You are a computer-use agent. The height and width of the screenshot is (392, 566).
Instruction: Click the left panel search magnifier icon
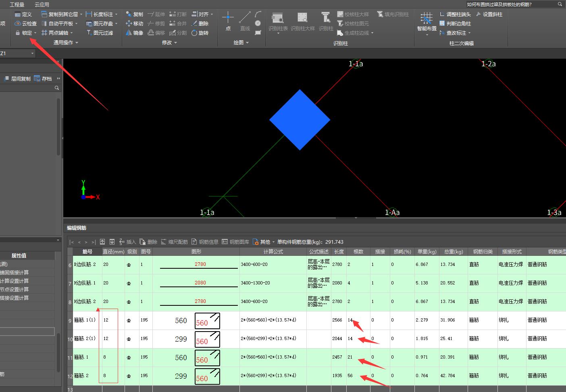(x=57, y=88)
